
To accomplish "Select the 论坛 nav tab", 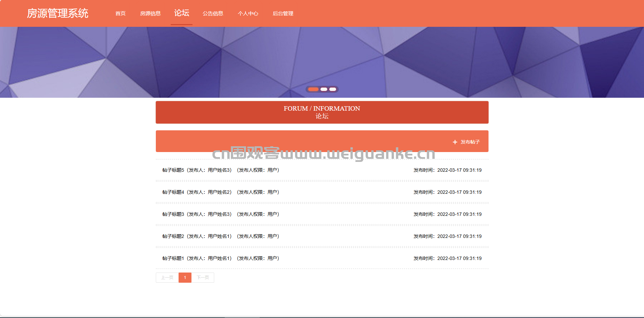I will (182, 13).
